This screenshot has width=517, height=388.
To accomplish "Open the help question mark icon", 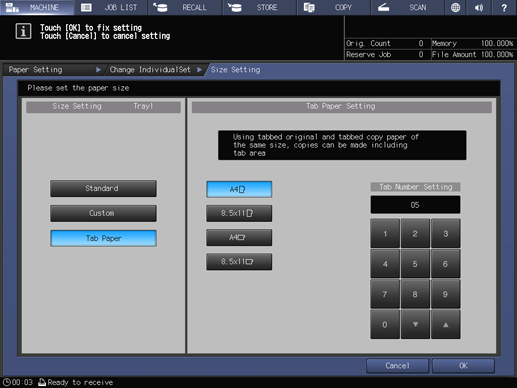I will [x=504, y=7].
